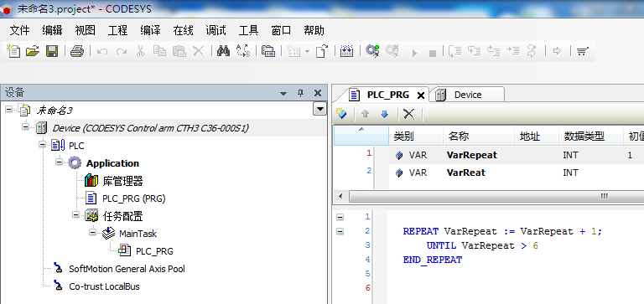The image size is (644, 304).
Task: Open the 窗口 menu
Action: click(282, 30)
